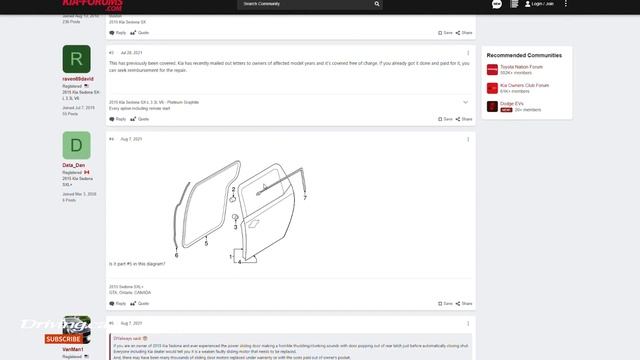Click the flag icon beside raven89david's Registered

click(x=86, y=86)
